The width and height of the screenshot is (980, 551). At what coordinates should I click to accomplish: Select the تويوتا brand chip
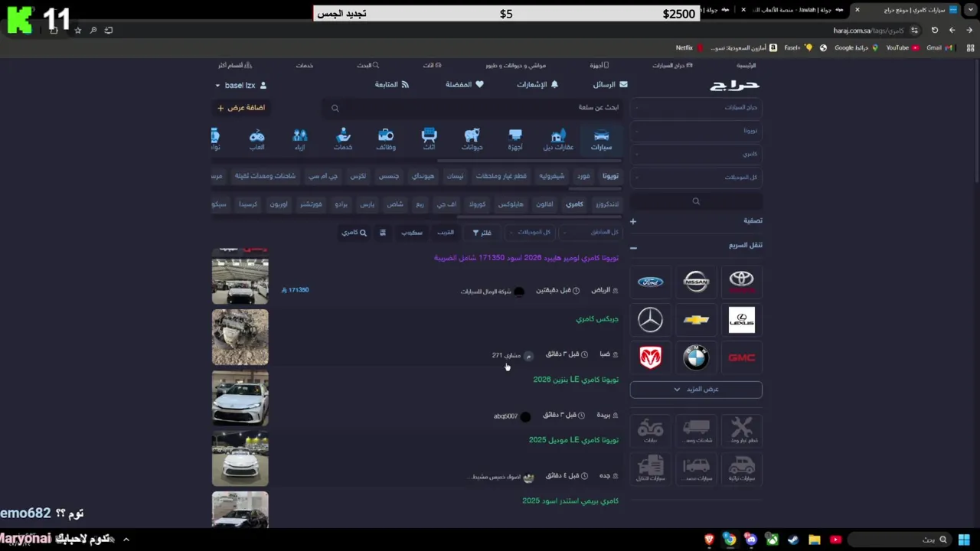610,176
